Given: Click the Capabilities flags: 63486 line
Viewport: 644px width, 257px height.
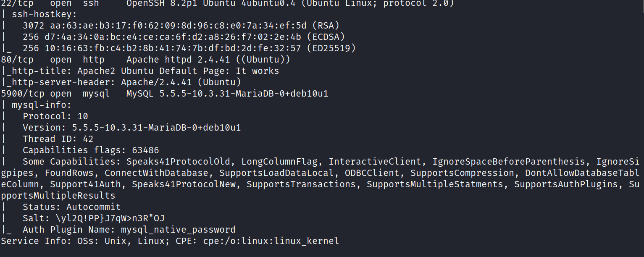Looking at the screenshot, I should pos(91,150).
